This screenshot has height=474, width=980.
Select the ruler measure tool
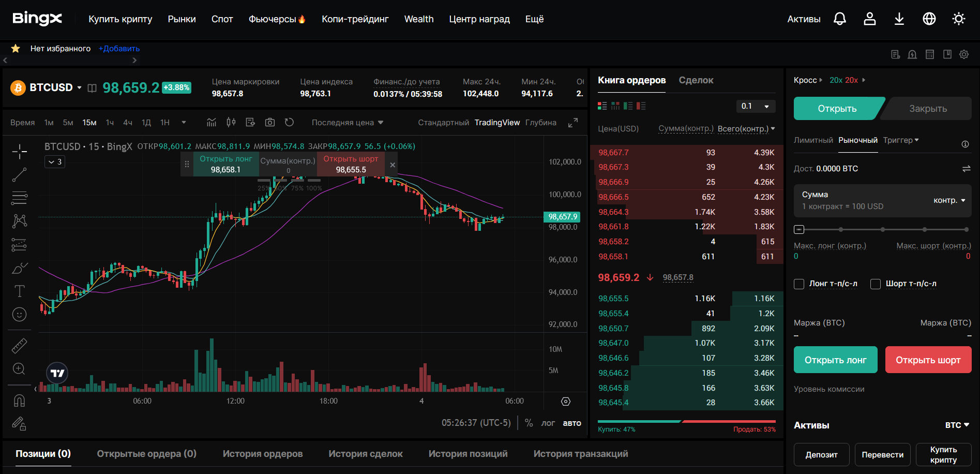19,346
